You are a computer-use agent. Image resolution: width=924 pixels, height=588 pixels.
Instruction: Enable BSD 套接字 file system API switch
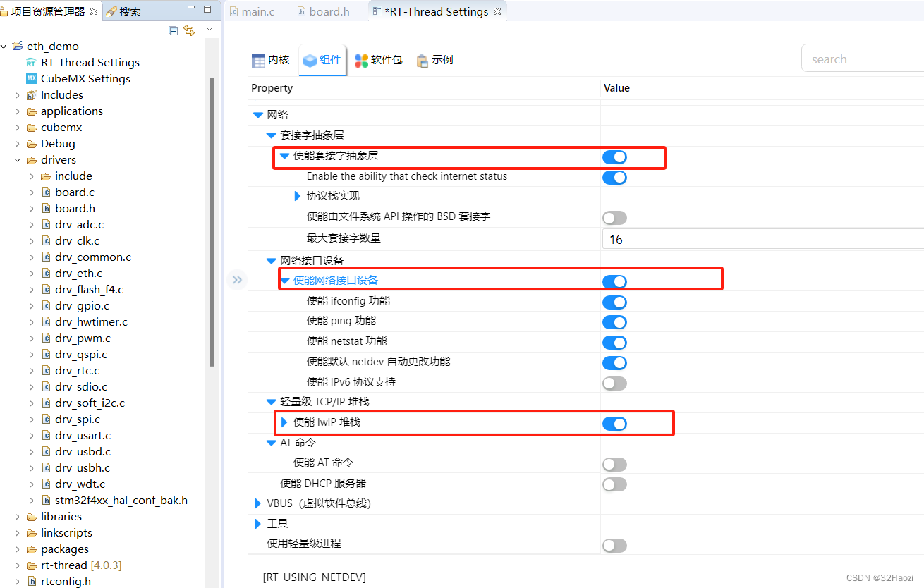[x=614, y=218]
